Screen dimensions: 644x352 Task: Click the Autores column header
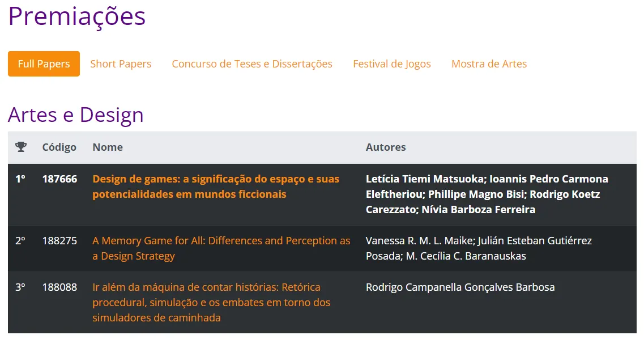[x=386, y=147]
